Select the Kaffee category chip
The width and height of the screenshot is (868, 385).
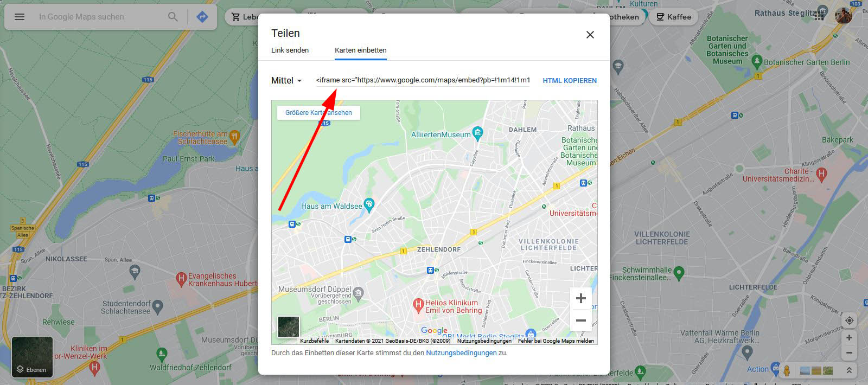pos(673,17)
